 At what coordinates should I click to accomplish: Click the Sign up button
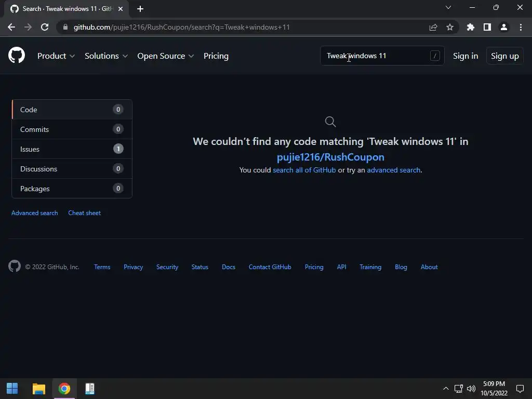(505, 56)
